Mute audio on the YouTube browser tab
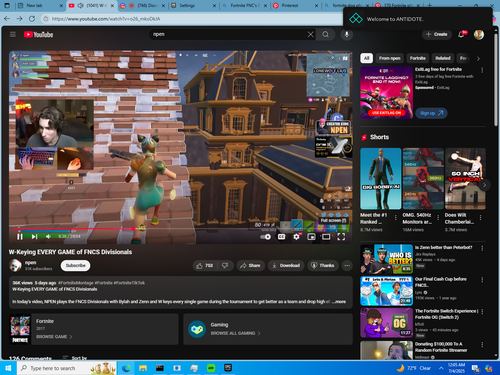Screen dimensions: 500x375 tap(80, 6)
